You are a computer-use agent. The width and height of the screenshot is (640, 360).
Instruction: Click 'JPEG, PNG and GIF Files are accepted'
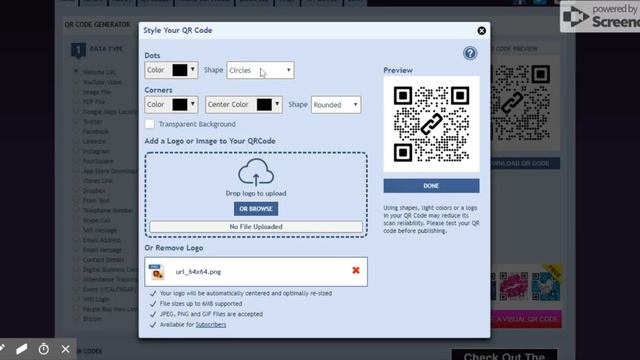click(x=211, y=314)
